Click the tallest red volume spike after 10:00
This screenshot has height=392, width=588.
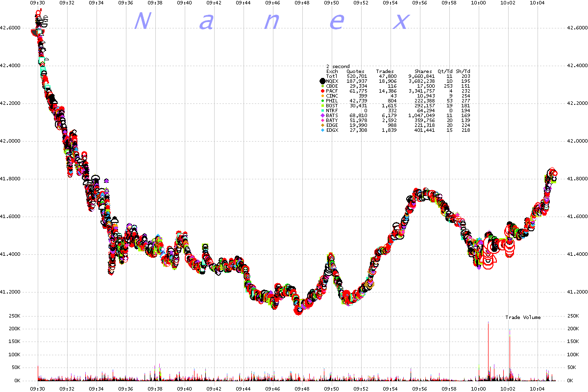[488, 350]
